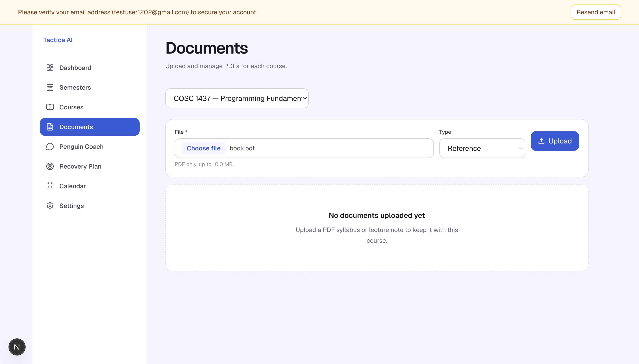Click the Tactica AI logo link
This screenshot has height=364, width=639.
[x=58, y=40]
